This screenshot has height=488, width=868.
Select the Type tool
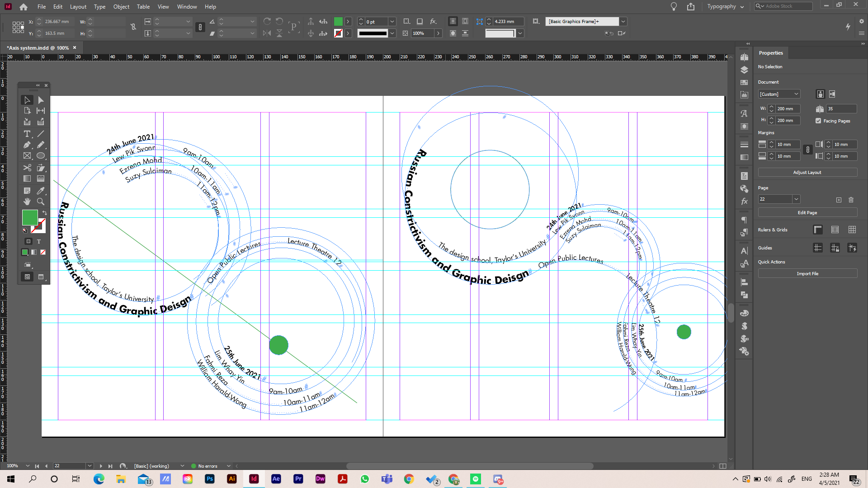27,134
